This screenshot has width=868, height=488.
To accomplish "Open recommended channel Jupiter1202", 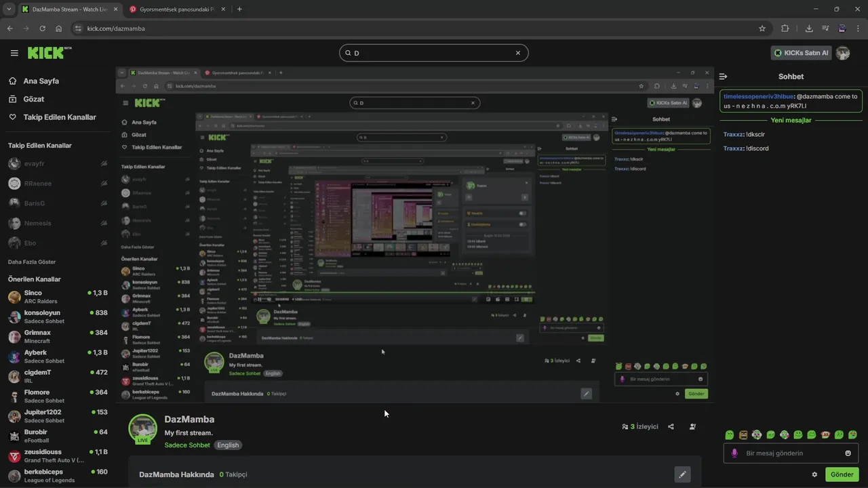I will [x=58, y=416].
